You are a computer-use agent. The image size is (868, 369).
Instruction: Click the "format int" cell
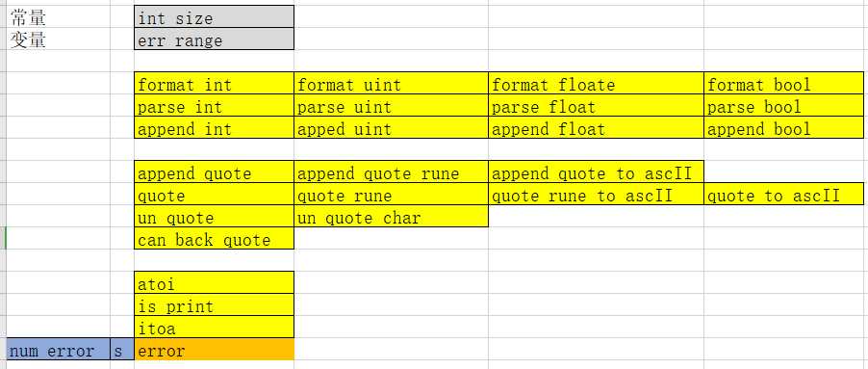[x=214, y=83]
